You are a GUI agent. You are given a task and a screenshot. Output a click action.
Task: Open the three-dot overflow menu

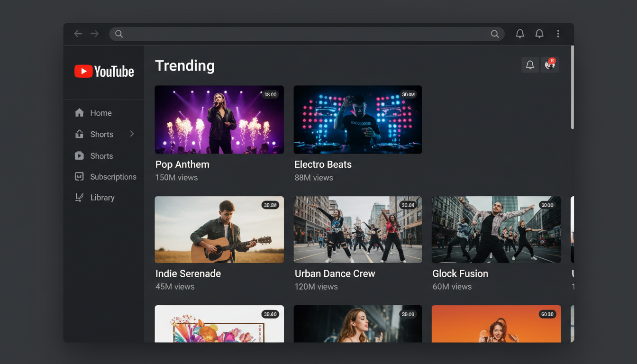558,34
